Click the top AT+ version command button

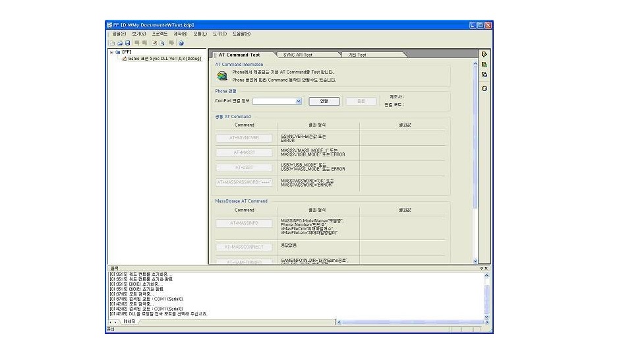(244, 138)
